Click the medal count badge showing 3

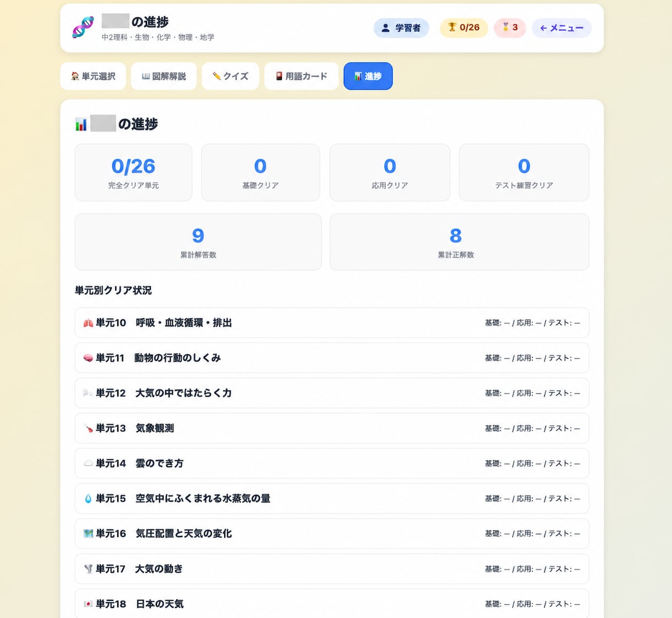pos(510,28)
